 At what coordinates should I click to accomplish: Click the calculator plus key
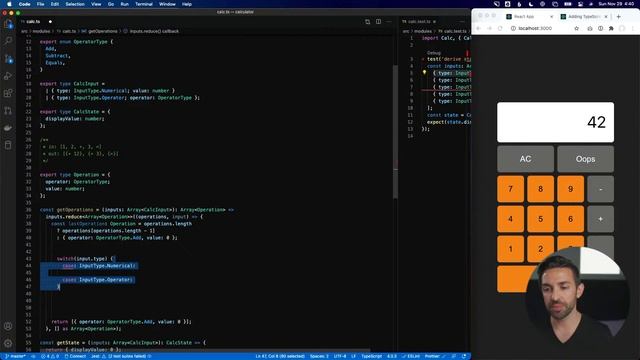click(x=600, y=219)
